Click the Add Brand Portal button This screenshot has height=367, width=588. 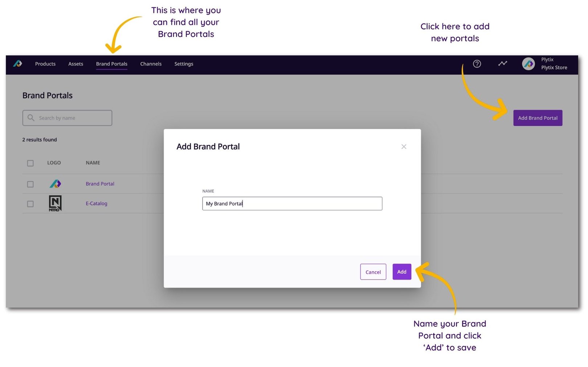[x=538, y=118]
